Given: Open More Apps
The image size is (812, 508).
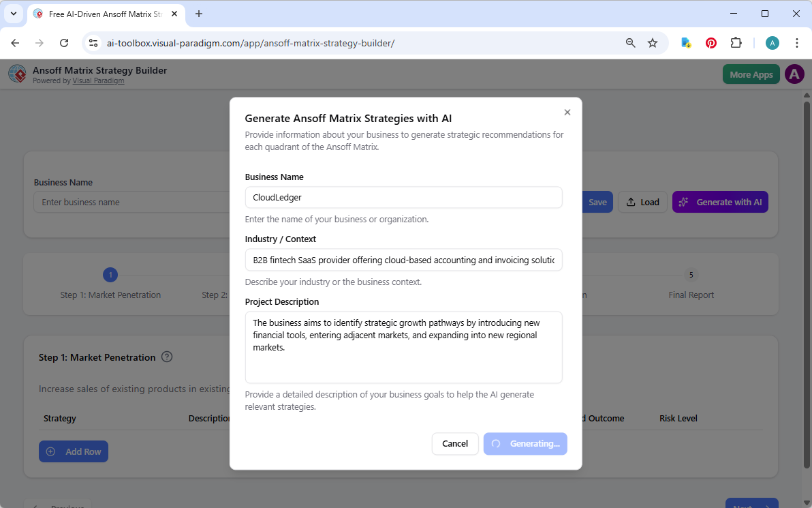Looking at the screenshot, I should [x=751, y=74].
